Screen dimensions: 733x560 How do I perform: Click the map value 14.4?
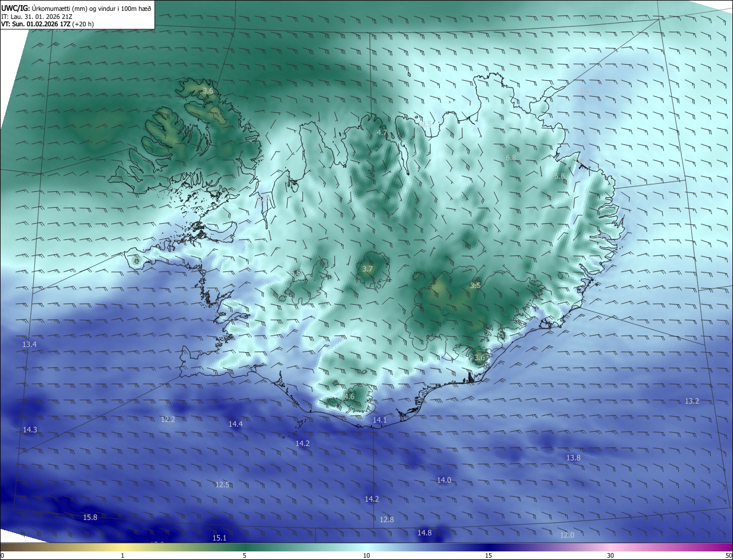coord(235,424)
